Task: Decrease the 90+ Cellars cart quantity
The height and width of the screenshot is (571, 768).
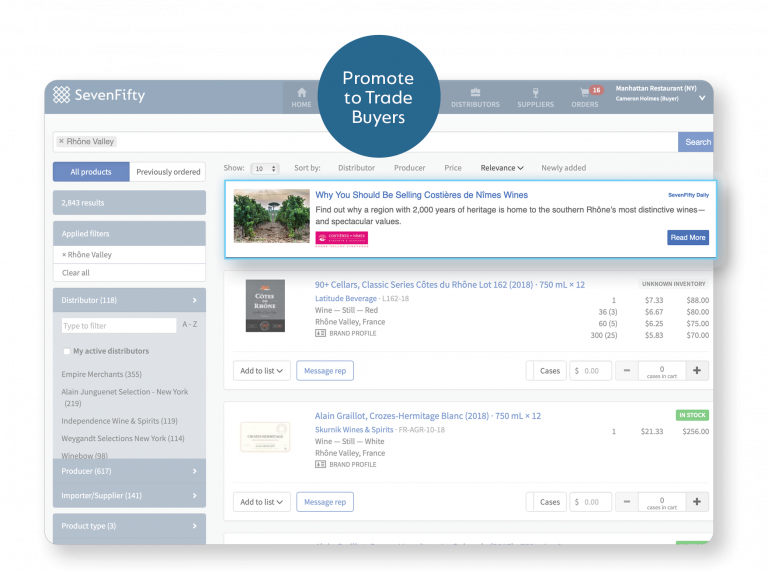Action: [626, 371]
